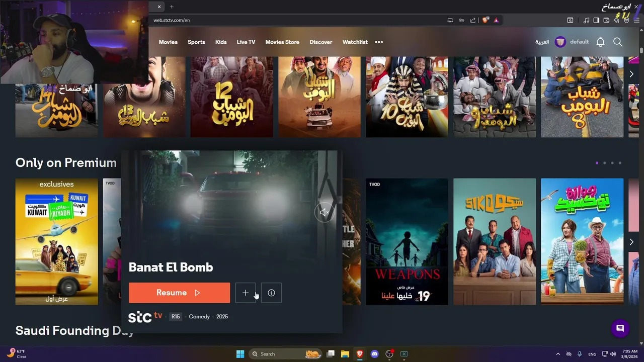This screenshot has height=362, width=644.
Task: Click the Comedy genre label
Action: tap(199, 317)
